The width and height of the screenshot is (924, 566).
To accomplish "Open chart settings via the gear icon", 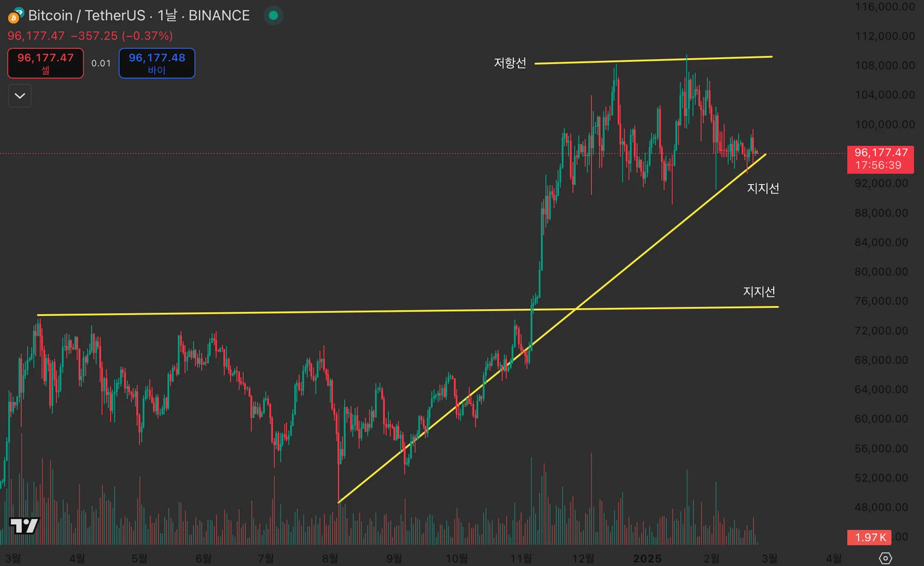I will pos(885,558).
